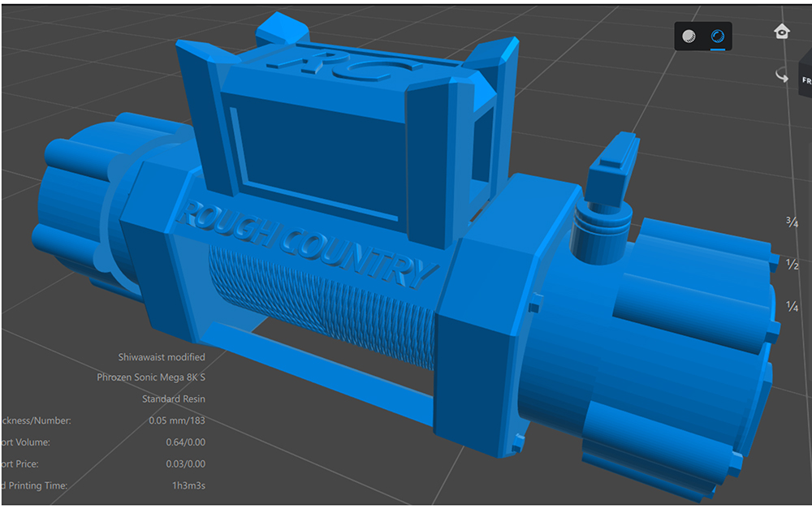This screenshot has height=513, width=812.
Task: Click the Standard Resin material label
Action: click(x=173, y=399)
